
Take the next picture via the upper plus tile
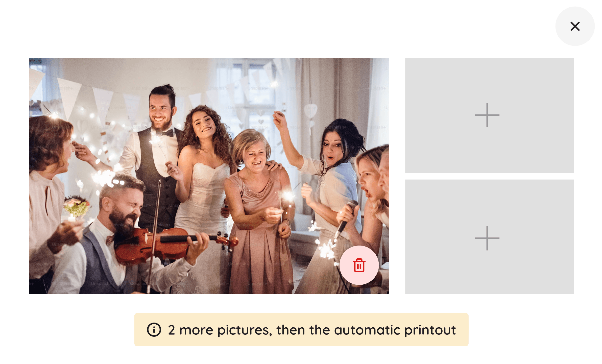tap(489, 115)
